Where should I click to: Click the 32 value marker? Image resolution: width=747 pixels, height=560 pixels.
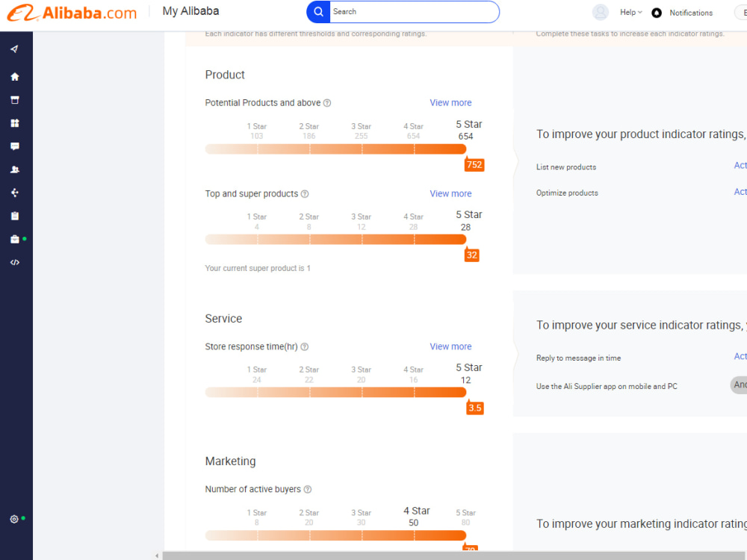point(471,255)
